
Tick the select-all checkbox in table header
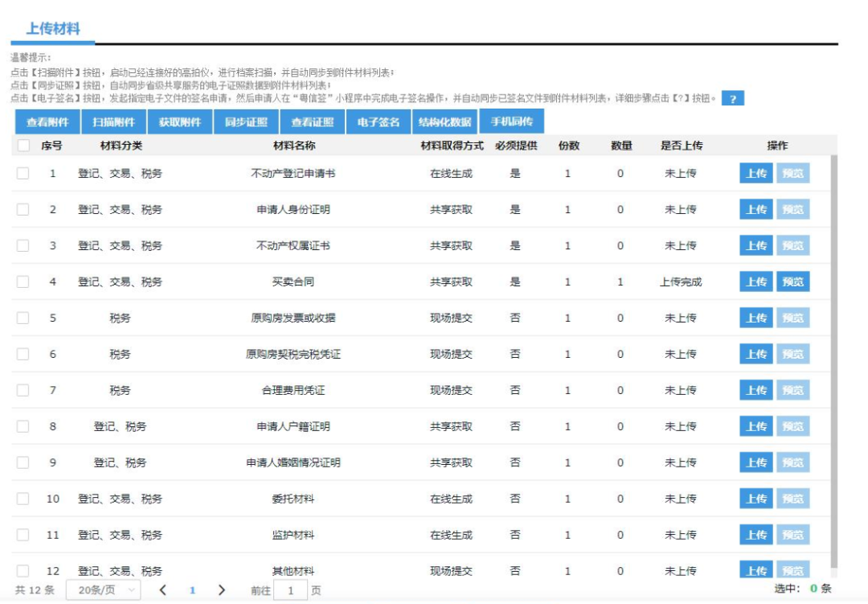pyautogui.click(x=23, y=146)
